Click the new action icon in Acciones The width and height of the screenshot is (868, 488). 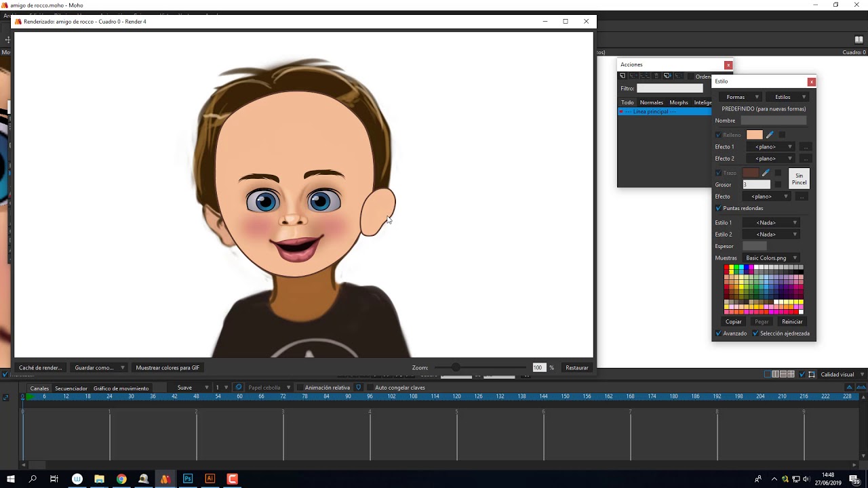623,76
